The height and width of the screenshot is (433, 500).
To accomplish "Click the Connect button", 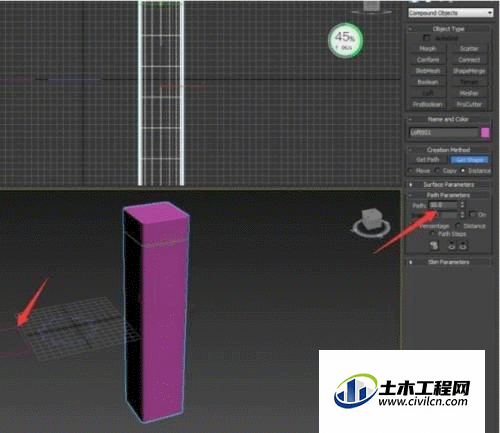I will tap(469, 60).
